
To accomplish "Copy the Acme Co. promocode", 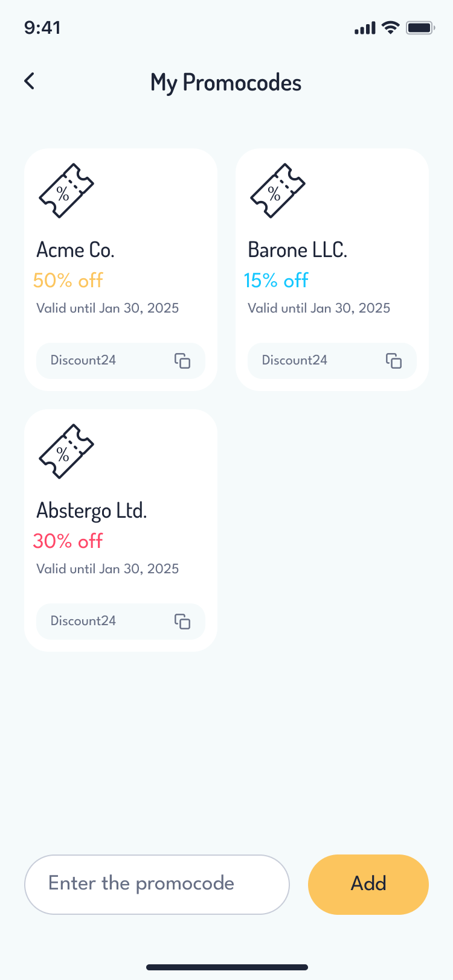I will click(182, 361).
